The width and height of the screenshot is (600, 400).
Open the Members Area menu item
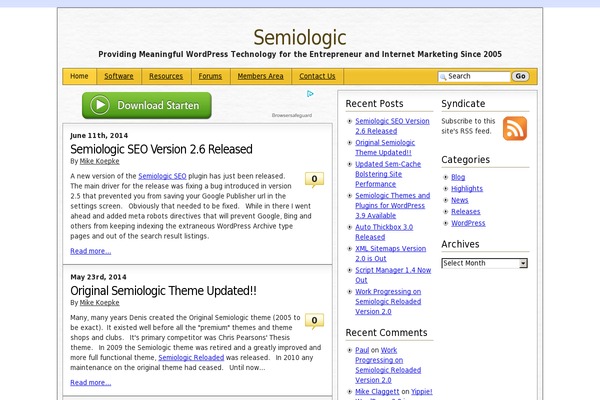(x=260, y=76)
